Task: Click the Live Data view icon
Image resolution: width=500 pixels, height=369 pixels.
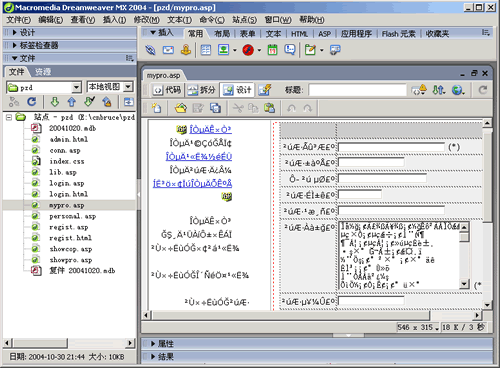Action: (265, 90)
